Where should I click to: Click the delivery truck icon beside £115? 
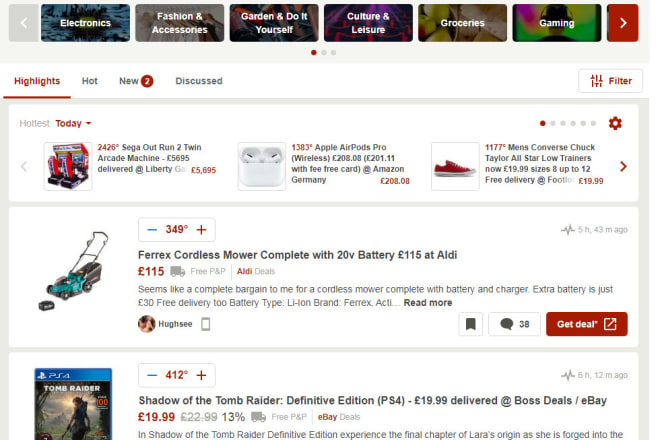178,272
